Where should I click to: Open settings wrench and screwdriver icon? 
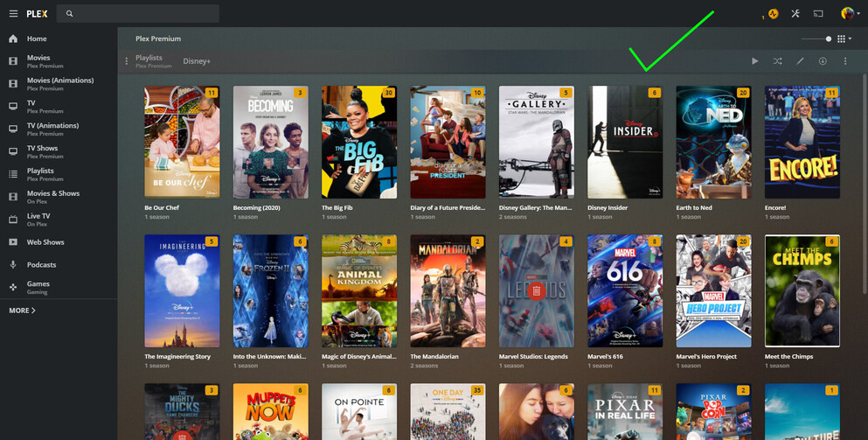click(795, 13)
